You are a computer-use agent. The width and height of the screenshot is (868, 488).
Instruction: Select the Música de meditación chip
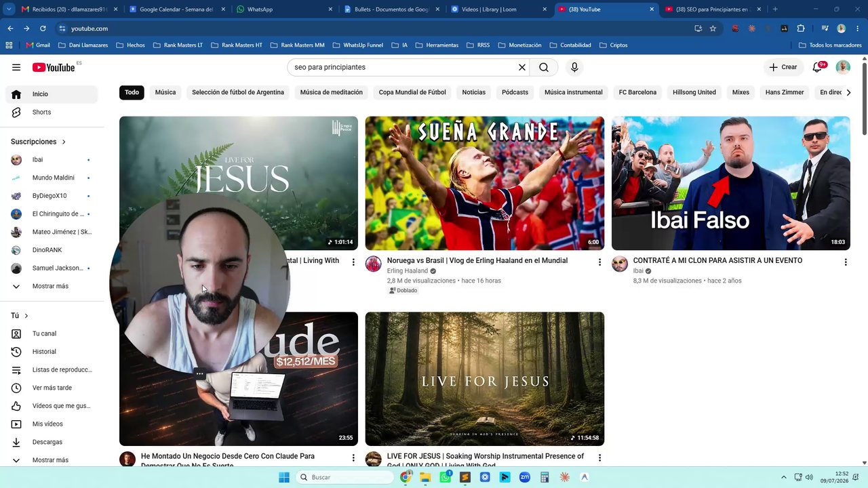[x=332, y=92]
